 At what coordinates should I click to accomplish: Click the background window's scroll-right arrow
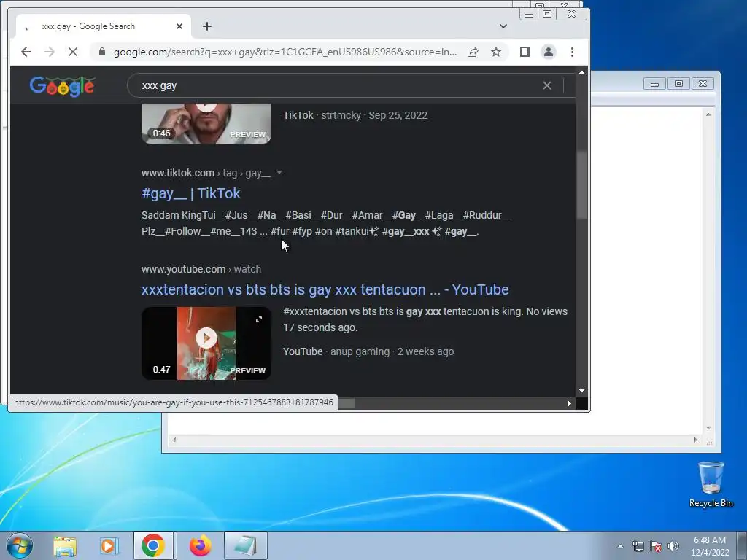695,440
